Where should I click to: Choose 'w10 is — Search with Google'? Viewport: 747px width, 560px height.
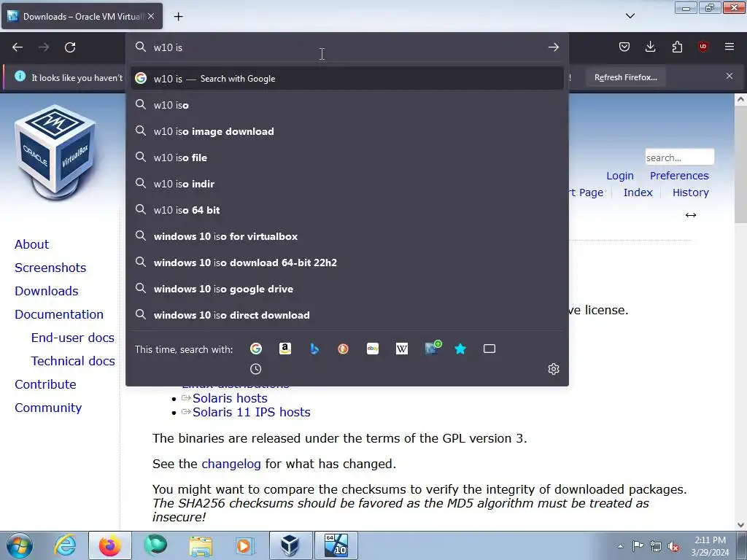tap(347, 79)
